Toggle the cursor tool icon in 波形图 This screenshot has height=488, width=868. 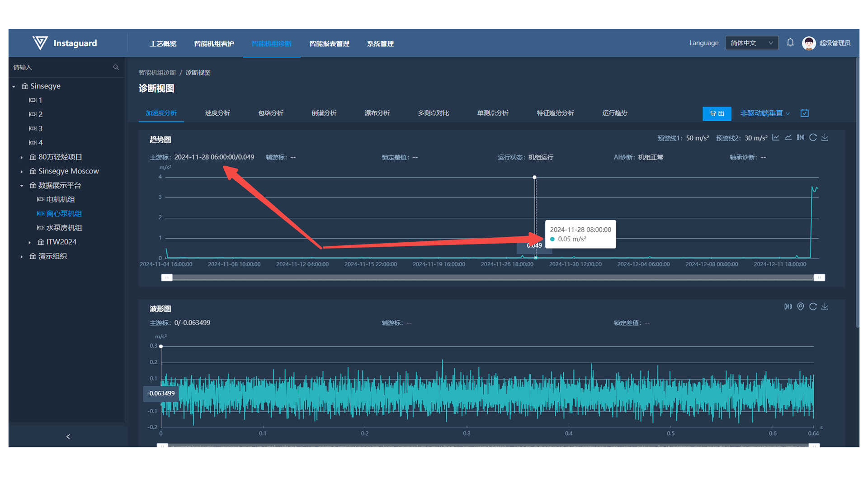click(x=788, y=306)
